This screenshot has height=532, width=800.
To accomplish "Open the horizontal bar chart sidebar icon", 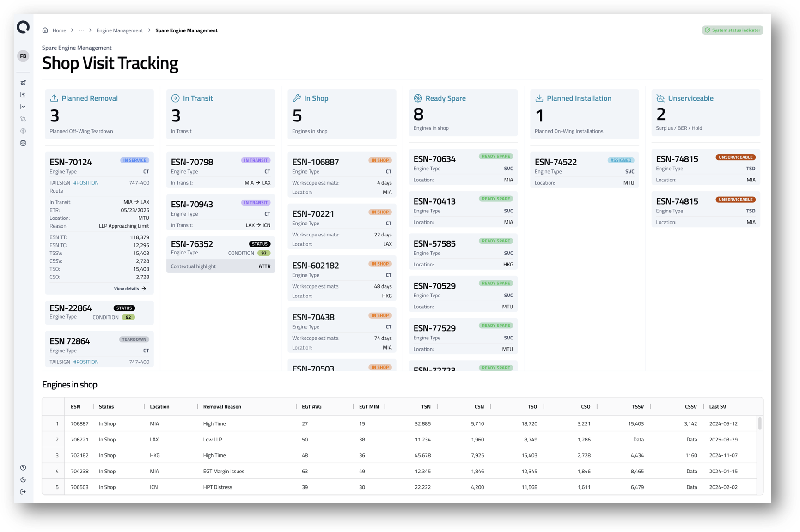I will [x=23, y=95].
